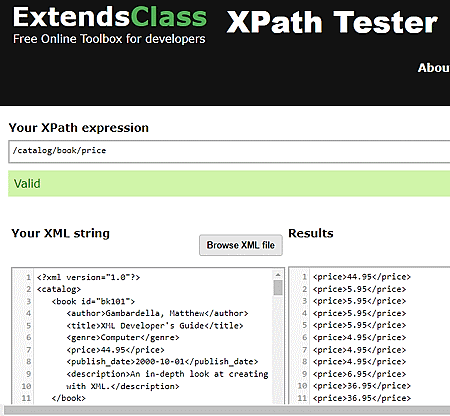Click the horizontal scrollbar at page bottom
450x416 pixels.
[x=227, y=410]
